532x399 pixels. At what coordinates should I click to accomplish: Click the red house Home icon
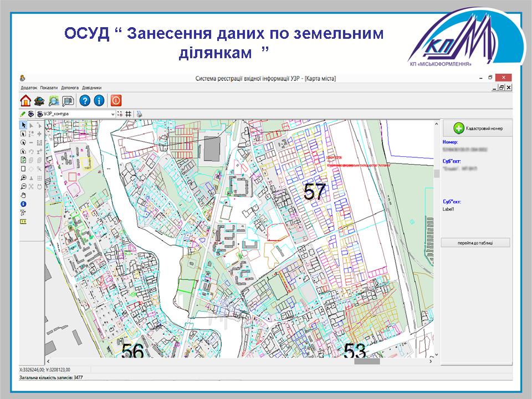click(x=25, y=100)
